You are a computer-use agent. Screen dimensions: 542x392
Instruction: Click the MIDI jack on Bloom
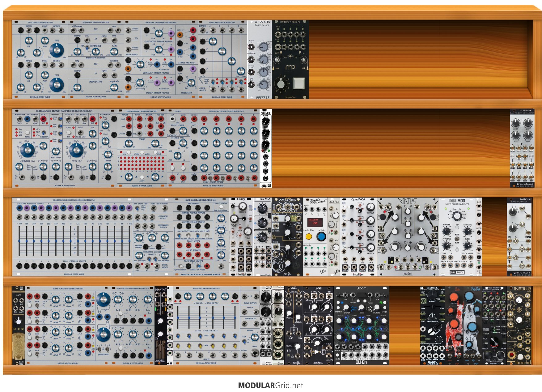[x=385, y=347]
